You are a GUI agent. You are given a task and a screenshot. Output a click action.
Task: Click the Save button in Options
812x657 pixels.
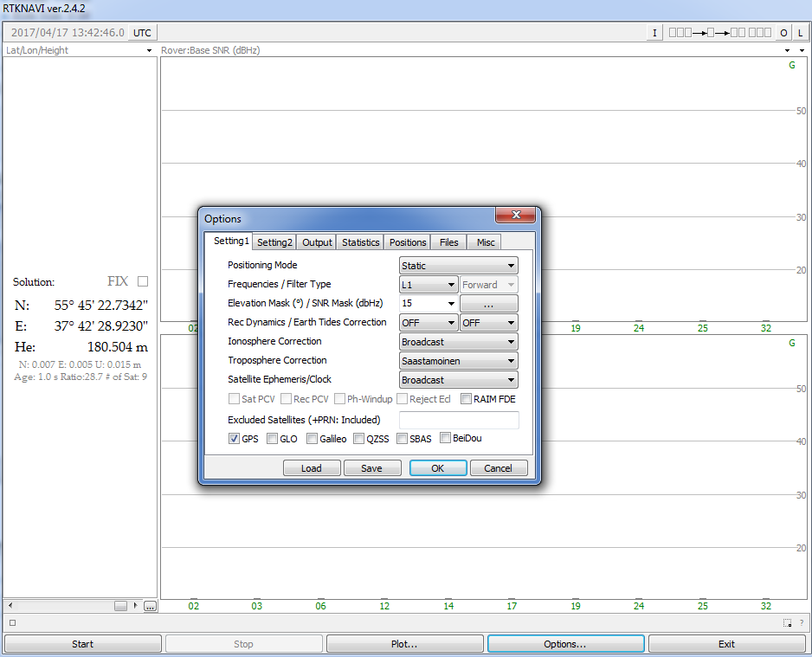point(372,468)
